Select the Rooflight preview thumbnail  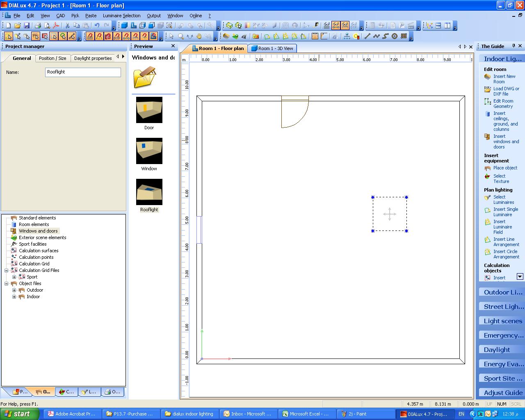click(x=149, y=192)
